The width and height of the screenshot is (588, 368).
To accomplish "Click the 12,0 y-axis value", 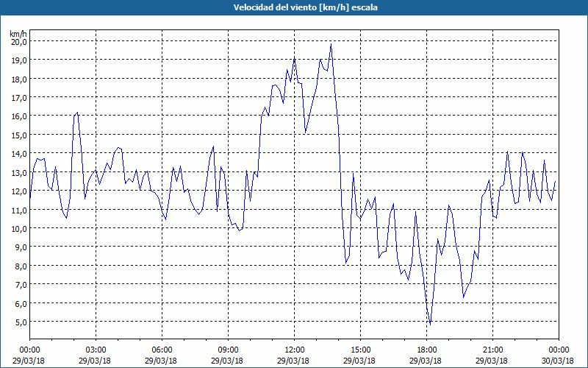I will [x=19, y=191].
